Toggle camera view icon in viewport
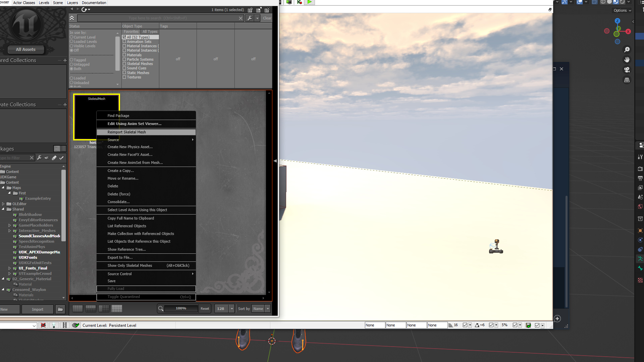 (x=627, y=70)
